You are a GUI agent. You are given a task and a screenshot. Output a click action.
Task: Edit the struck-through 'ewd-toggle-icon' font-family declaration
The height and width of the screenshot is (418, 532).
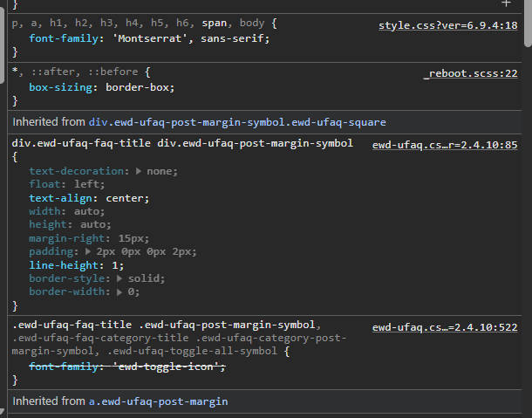tap(127, 367)
